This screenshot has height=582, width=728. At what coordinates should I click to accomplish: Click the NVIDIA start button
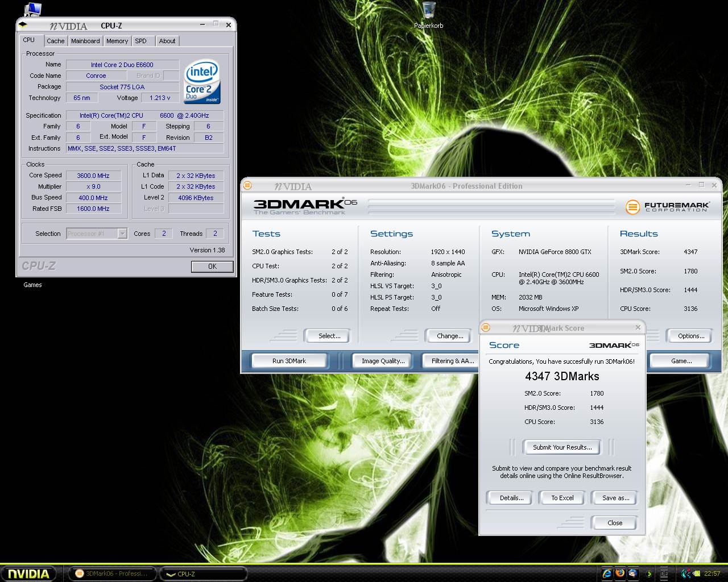coord(28,573)
